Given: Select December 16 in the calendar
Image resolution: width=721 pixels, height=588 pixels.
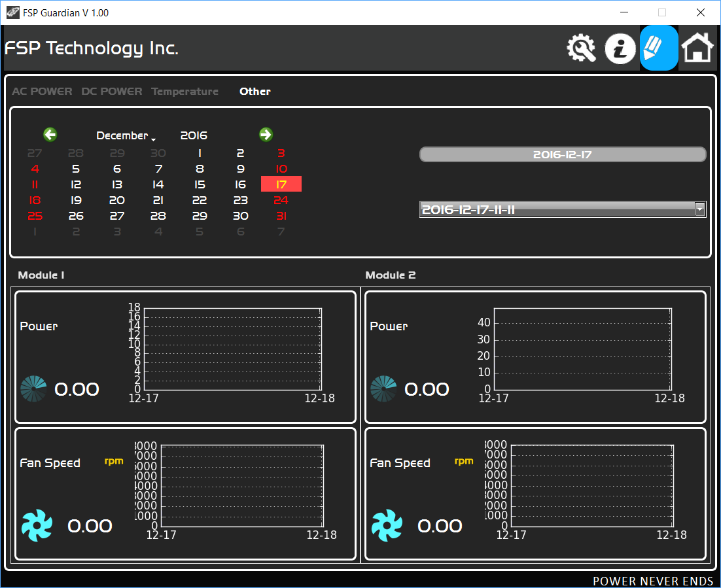Looking at the screenshot, I should [241, 184].
